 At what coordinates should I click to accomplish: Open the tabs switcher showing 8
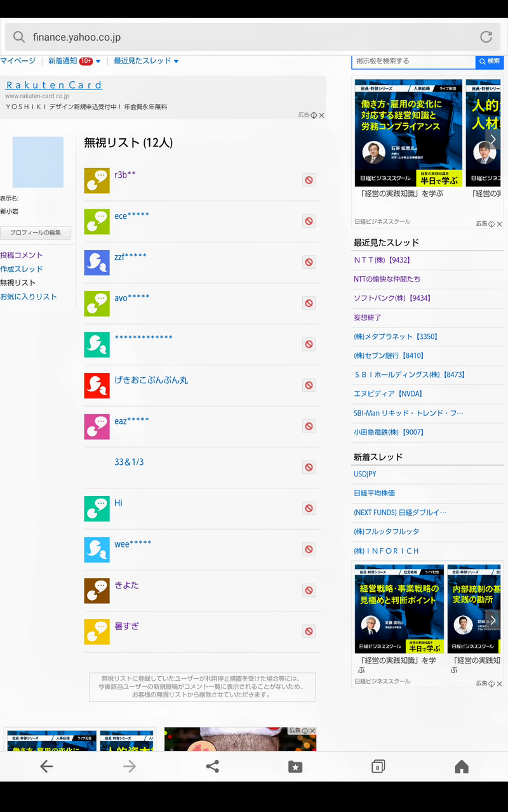(x=378, y=766)
